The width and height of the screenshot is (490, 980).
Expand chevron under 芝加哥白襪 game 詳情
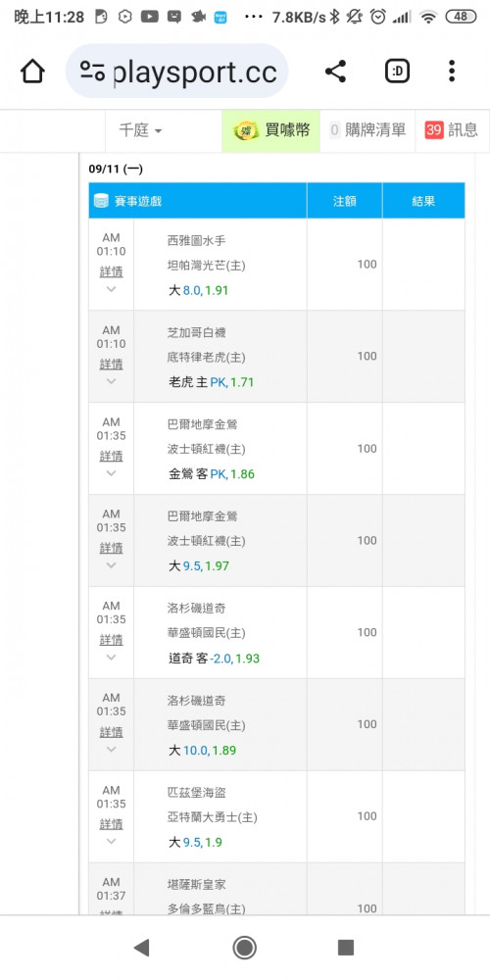coord(112,380)
